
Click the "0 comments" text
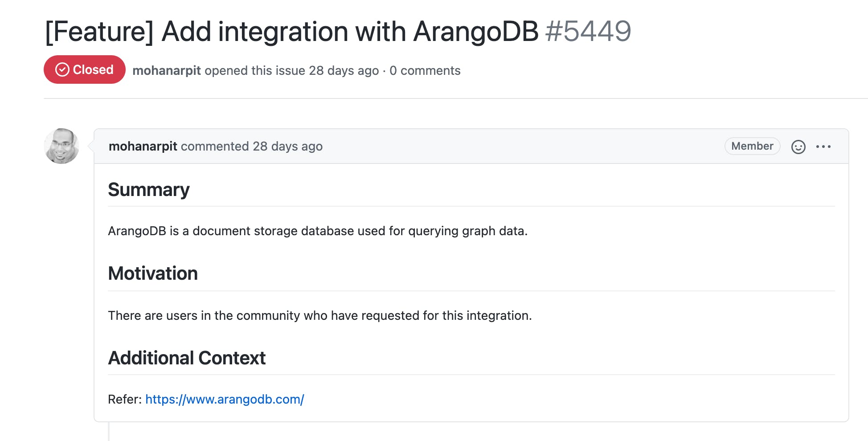pos(425,70)
